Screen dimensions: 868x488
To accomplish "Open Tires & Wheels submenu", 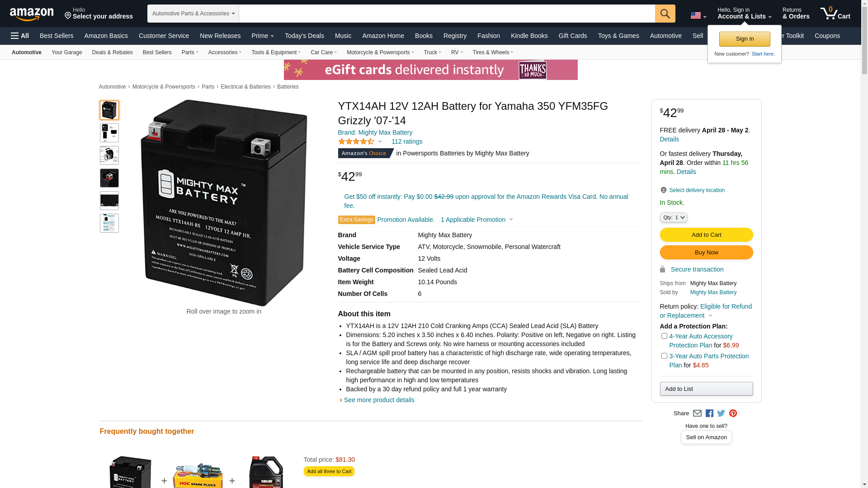I will [x=493, y=52].
